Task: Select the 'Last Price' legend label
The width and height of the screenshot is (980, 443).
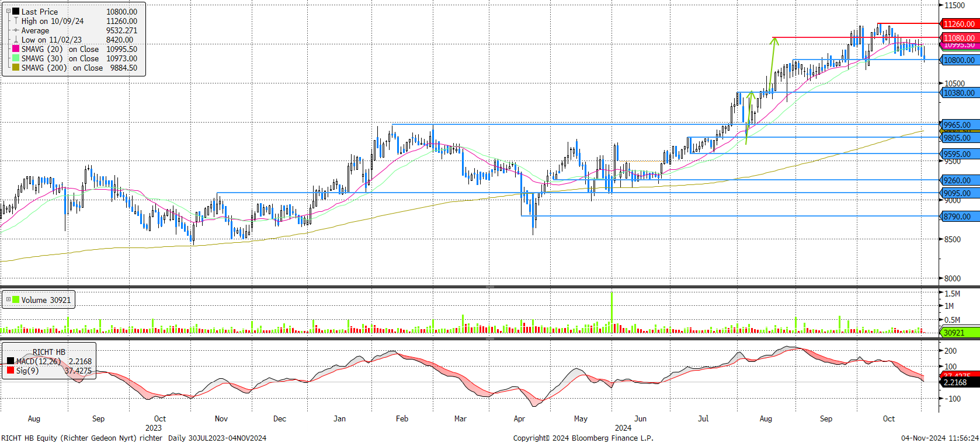Action: point(40,12)
